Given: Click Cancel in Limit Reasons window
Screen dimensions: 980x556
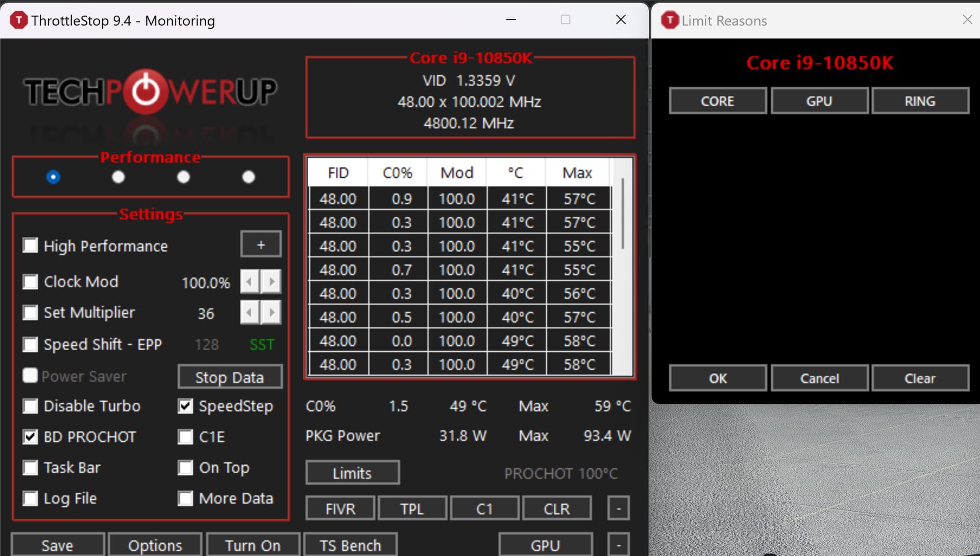Looking at the screenshot, I should tap(819, 378).
